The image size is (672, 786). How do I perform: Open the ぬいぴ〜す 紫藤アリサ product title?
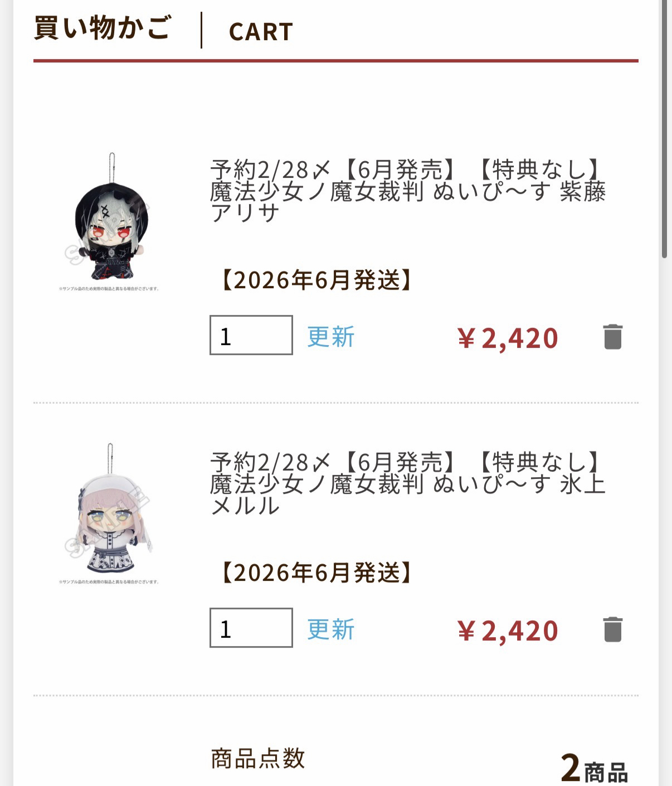pos(408,191)
